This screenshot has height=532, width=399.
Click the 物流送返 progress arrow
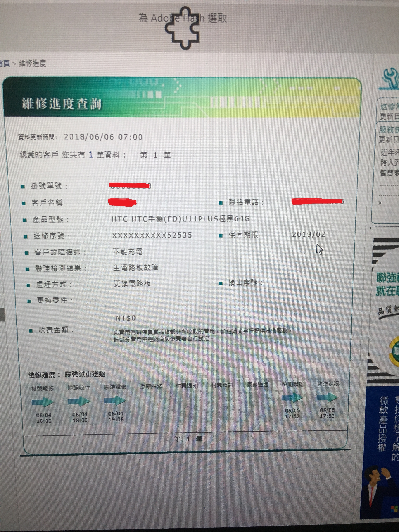pyautogui.click(x=327, y=397)
